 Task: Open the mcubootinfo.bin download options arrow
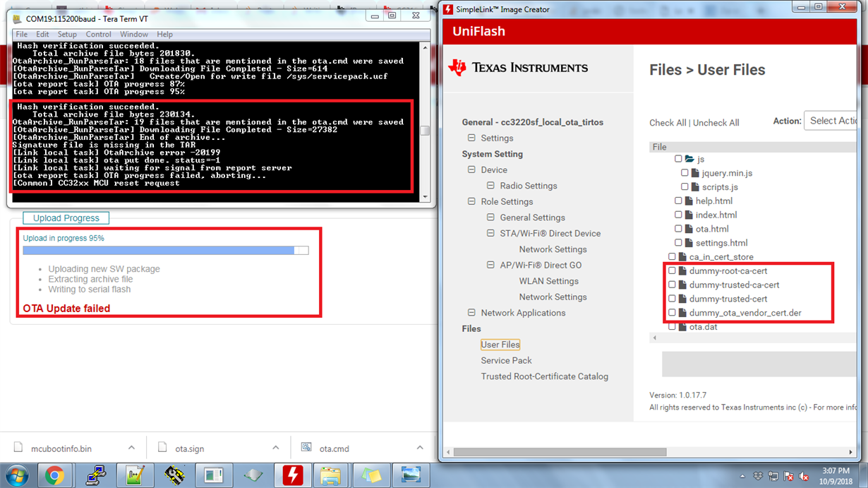[131, 448]
